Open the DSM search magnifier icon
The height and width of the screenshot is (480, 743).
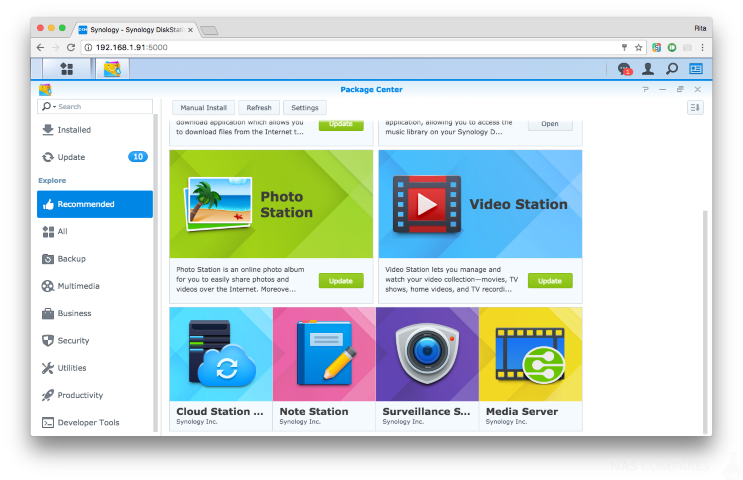671,69
